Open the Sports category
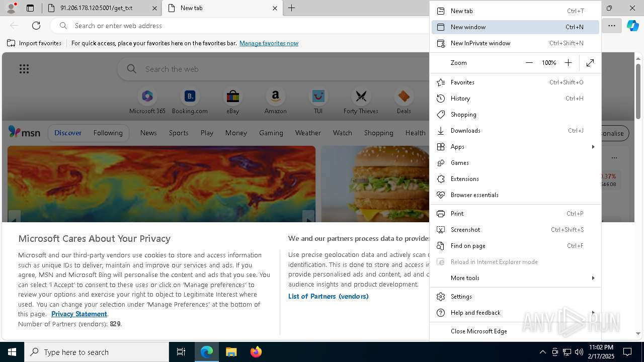This screenshot has width=644, height=362. (x=179, y=133)
